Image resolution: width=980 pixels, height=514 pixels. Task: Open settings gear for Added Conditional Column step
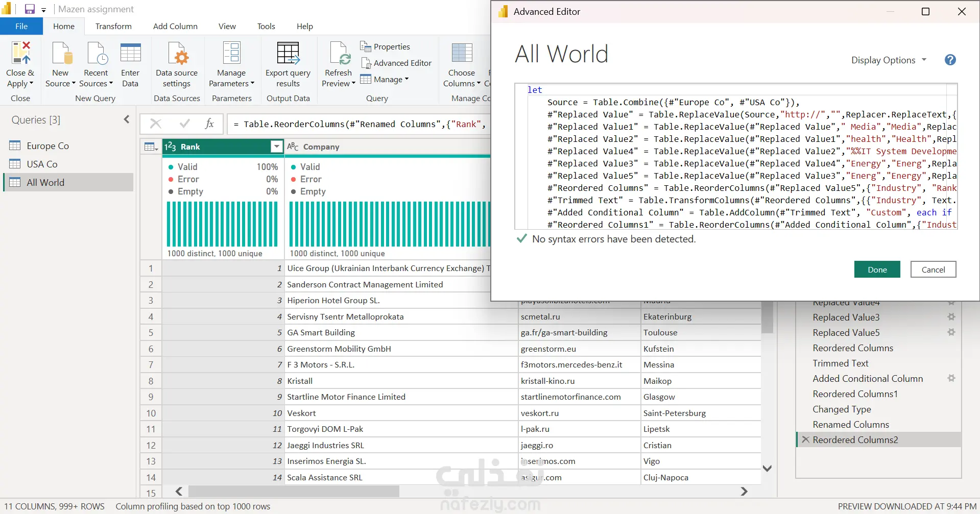pyautogui.click(x=951, y=378)
